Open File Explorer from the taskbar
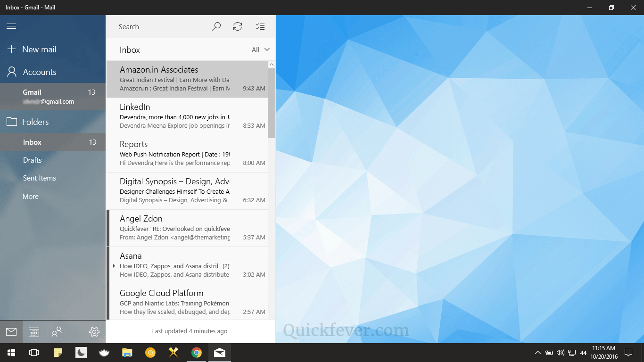 [x=127, y=353]
